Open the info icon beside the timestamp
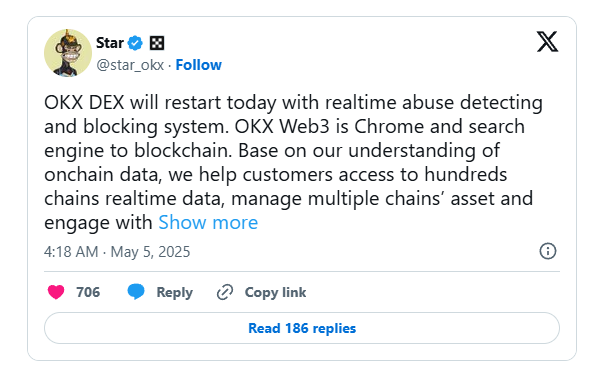This screenshot has height=385, width=600. tap(548, 251)
